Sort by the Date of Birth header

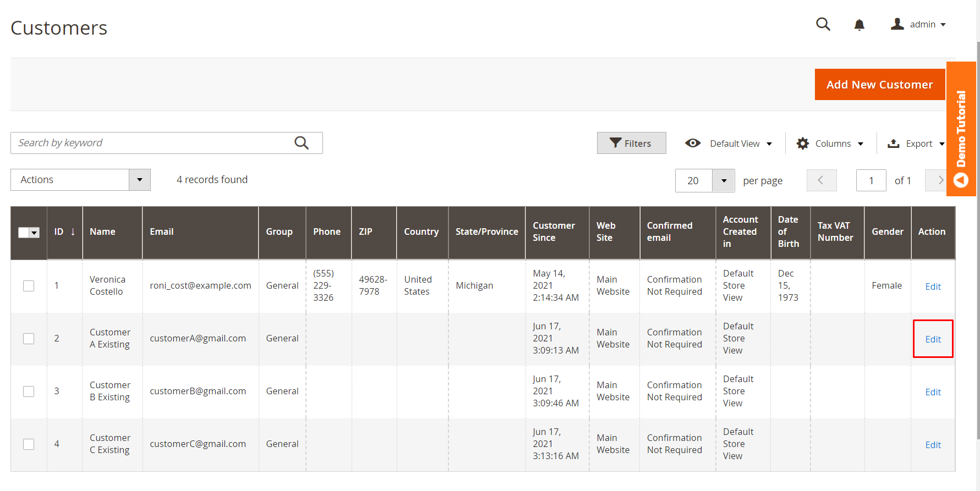coord(790,233)
